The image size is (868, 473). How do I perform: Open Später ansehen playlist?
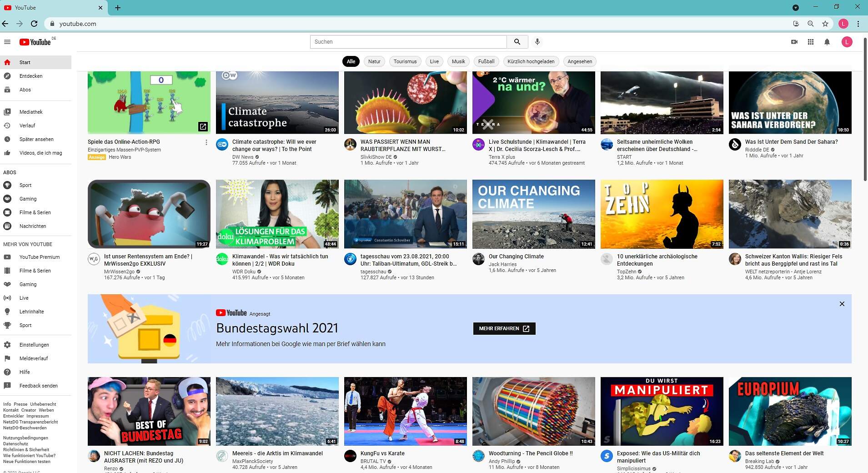tap(35, 139)
